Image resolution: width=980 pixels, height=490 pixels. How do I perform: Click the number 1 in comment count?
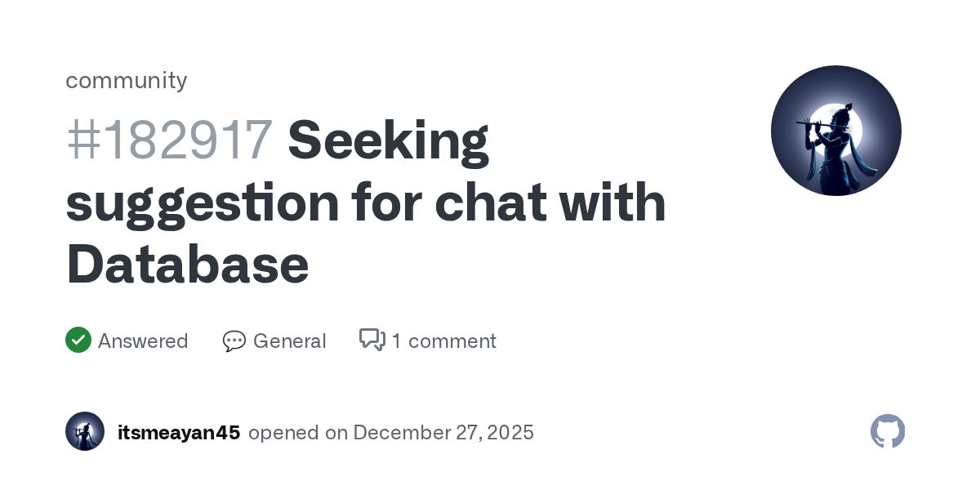pyautogui.click(x=396, y=341)
